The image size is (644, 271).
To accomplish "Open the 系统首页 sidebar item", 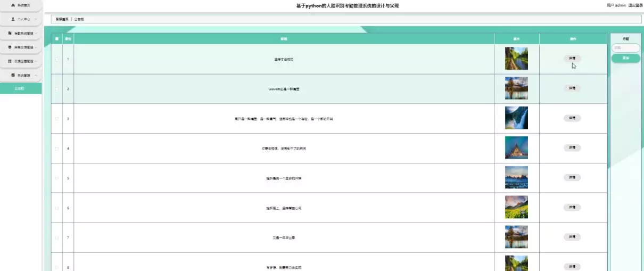I will pyautogui.click(x=20, y=5).
